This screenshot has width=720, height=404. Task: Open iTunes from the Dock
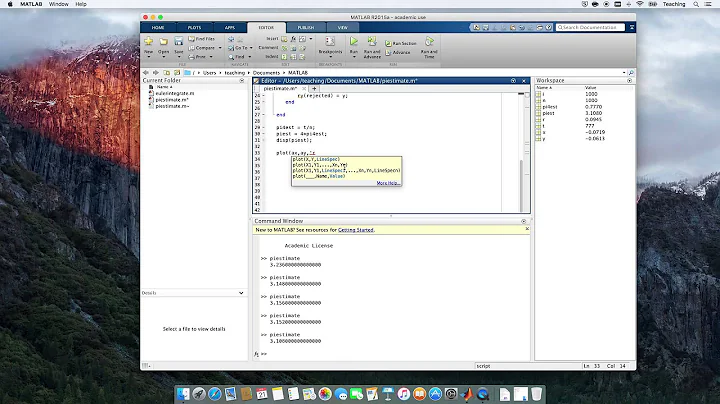click(404, 394)
